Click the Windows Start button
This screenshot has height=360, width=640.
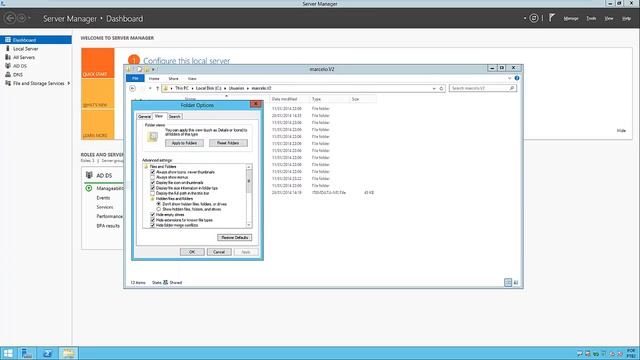coord(8,353)
